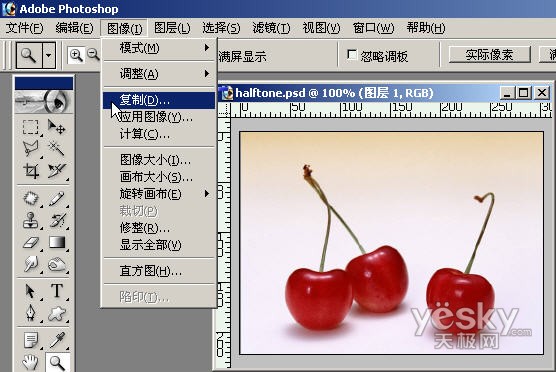Expand the 调整(A) submenu
The image size is (556, 372).
159,74
